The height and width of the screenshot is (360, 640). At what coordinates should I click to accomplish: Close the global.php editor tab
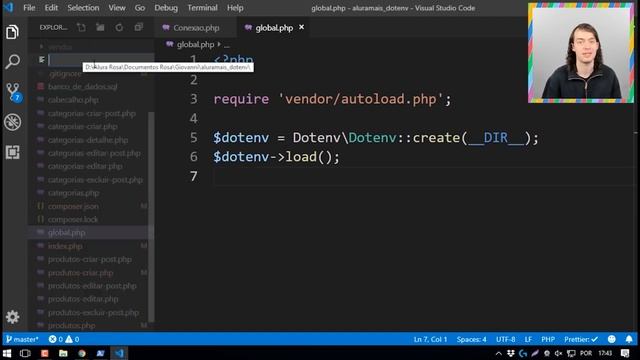tap(301, 27)
